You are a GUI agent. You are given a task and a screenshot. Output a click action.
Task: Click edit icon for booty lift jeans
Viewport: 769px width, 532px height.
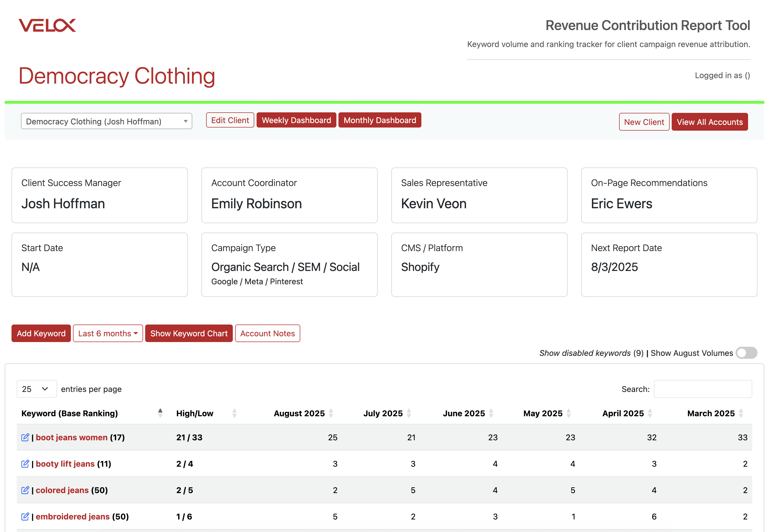(25, 464)
